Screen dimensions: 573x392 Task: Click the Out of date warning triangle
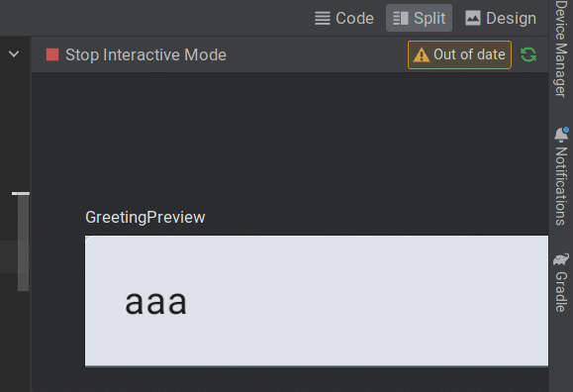[x=421, y=55]
